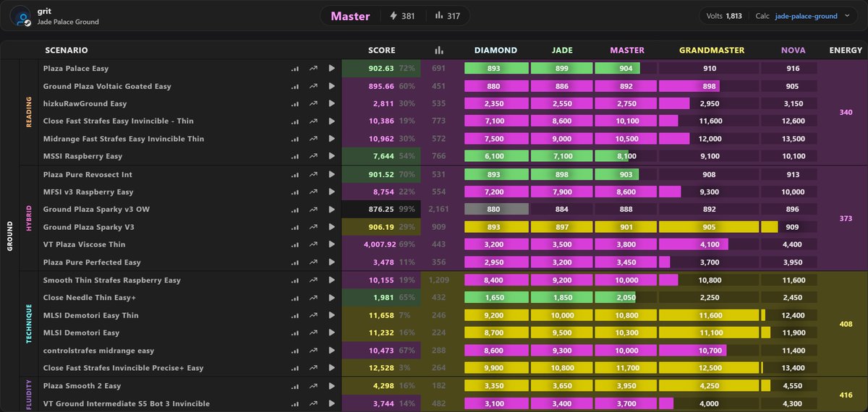Show trend chart for MLSI Demotori Easy Thin
Screen dimensions: 868x412
click(x=313, y=315)
